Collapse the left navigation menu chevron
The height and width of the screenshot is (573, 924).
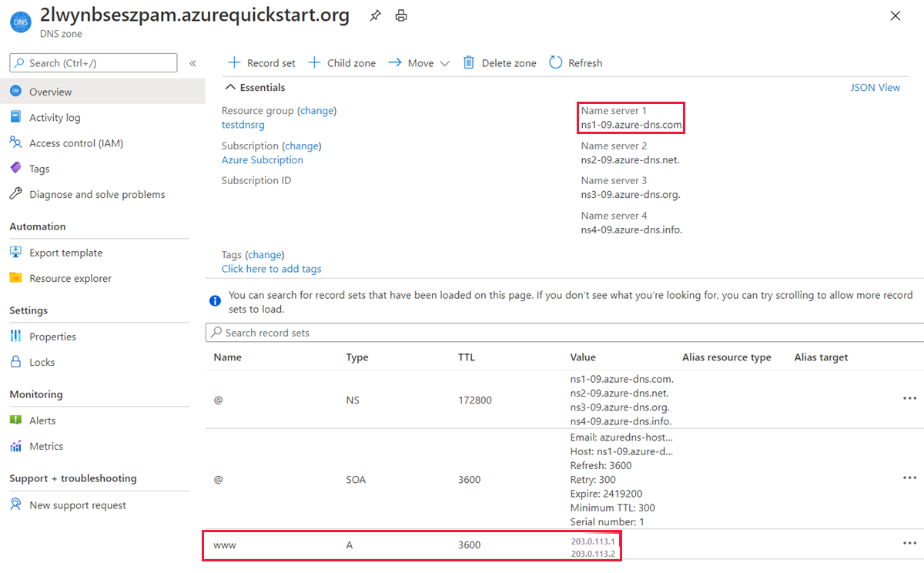[x=192, y=63]
